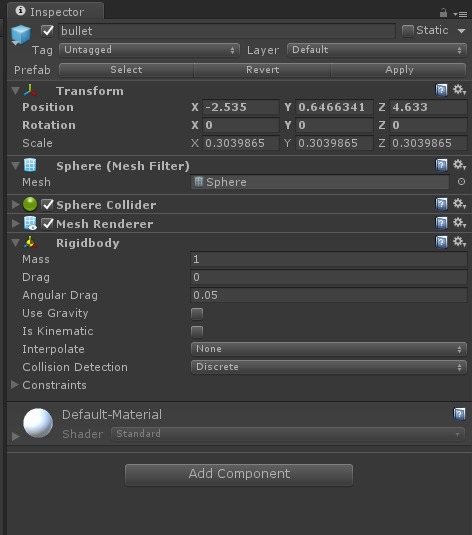Viewport: 472px width, 535px height.
Task: Open the Collision Detection dropdown
Action: click(329, 367)
